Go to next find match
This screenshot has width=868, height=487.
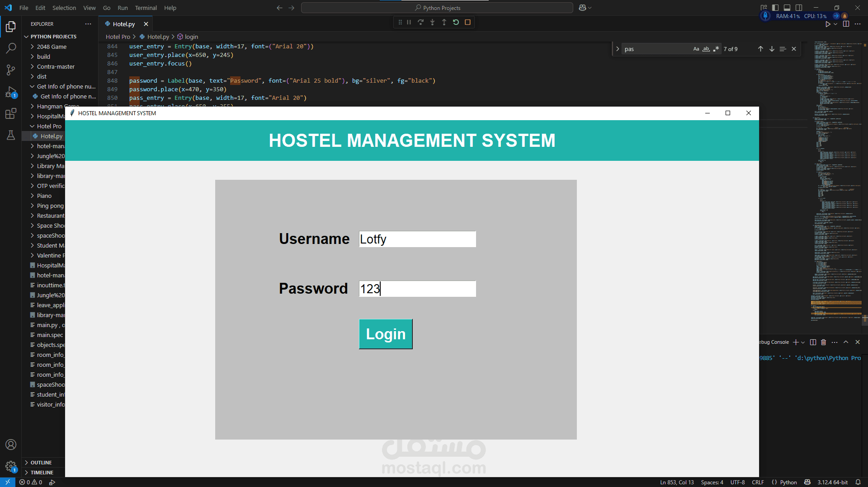pyautogui.click(x=772, y=49)
